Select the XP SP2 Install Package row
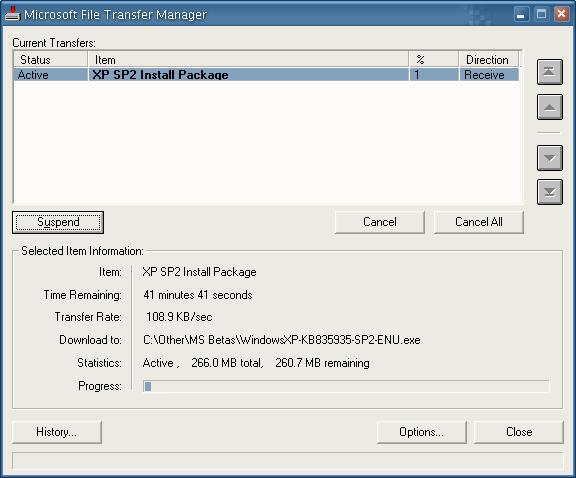This screenshot has height=478, width=576. pos(267,75)
